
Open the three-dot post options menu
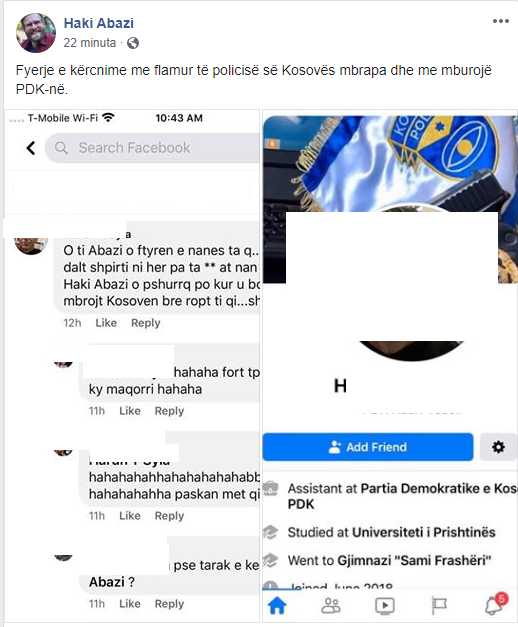501,21
